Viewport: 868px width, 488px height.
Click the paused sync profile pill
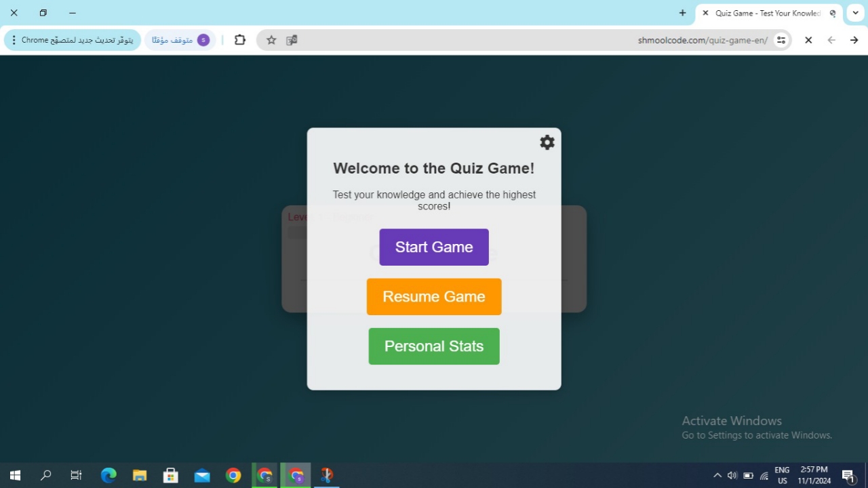[x=180, y=39]
